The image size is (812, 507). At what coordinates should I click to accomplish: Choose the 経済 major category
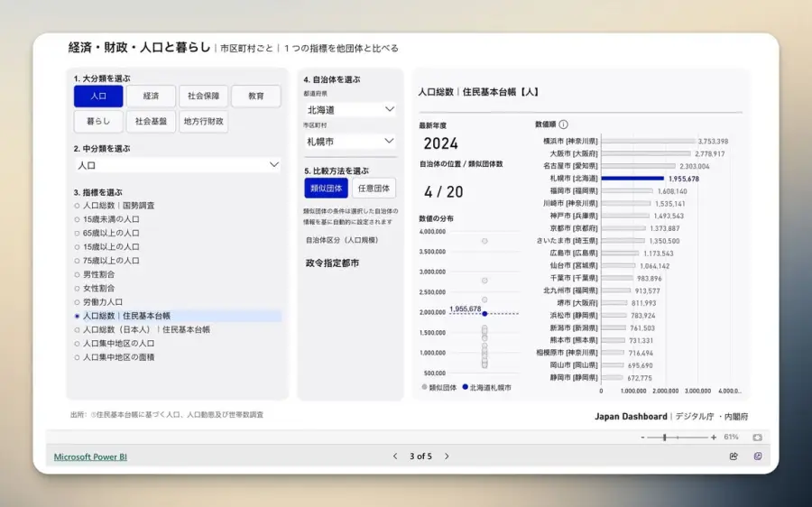tap(152, 97)
